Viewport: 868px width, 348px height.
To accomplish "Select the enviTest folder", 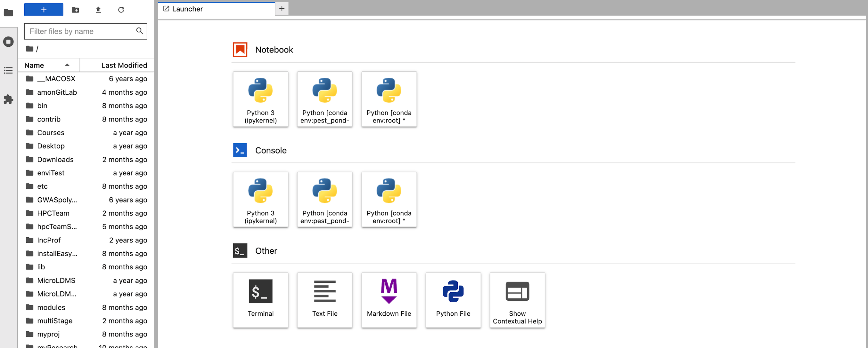I will pos(86,173).
